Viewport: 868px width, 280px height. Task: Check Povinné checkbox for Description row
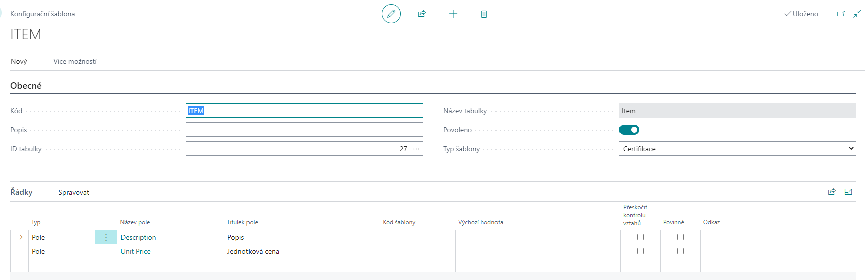coord(680,237)
